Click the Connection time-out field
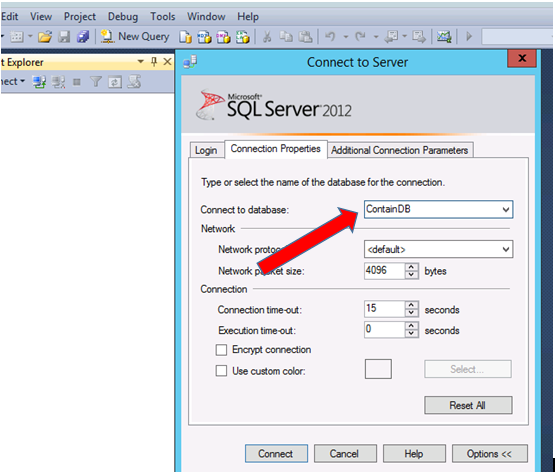Viewport: 556px width, 473px height. point(384,309)
